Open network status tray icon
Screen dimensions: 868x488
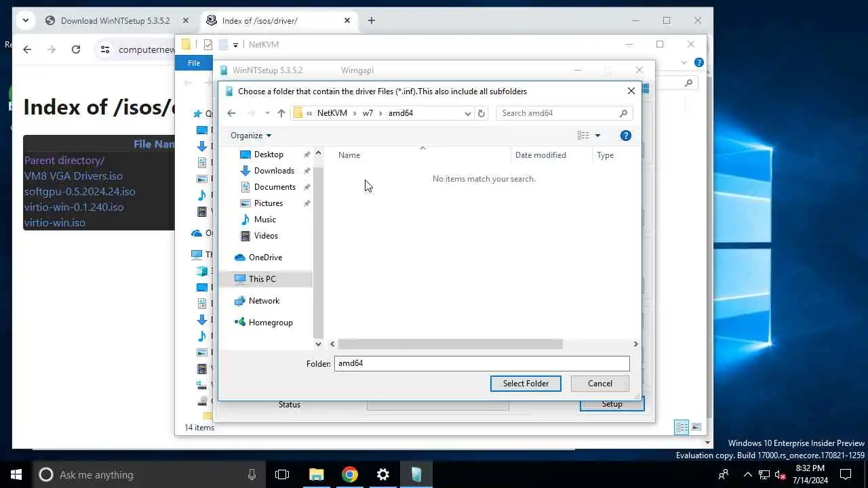[764, 474]
